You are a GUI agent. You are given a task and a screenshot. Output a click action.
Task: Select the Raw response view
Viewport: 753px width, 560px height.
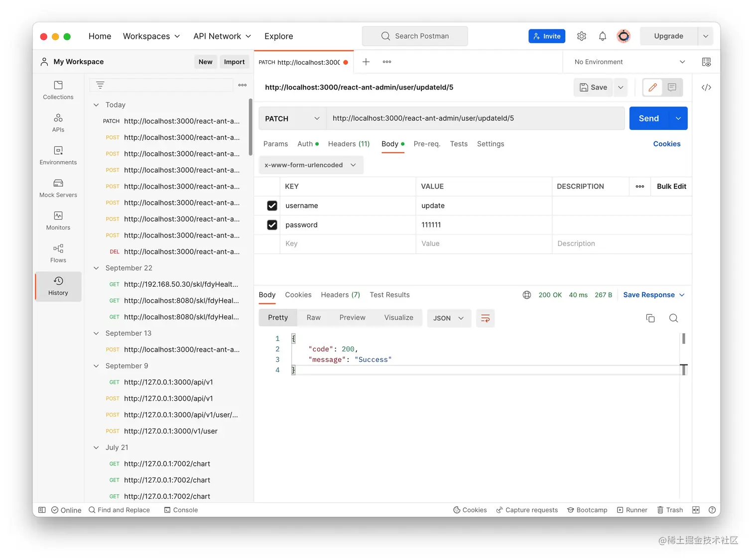(314, 318)
